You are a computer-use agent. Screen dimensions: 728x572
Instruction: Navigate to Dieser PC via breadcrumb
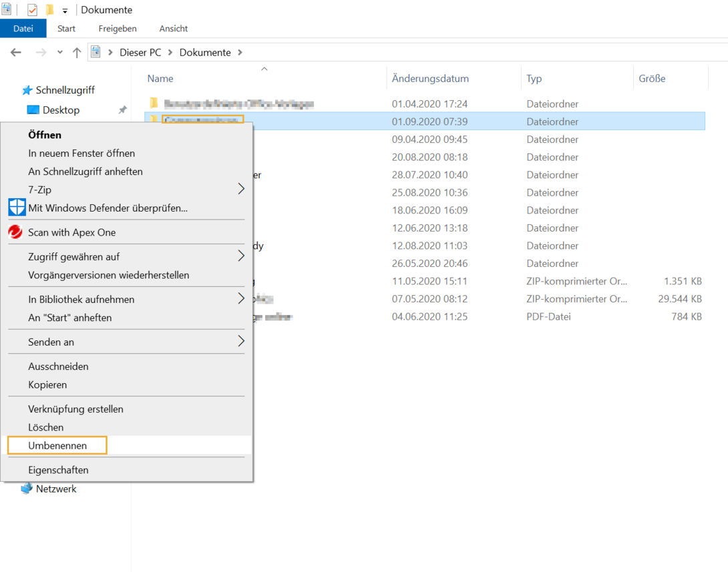(x=140, y=52)
